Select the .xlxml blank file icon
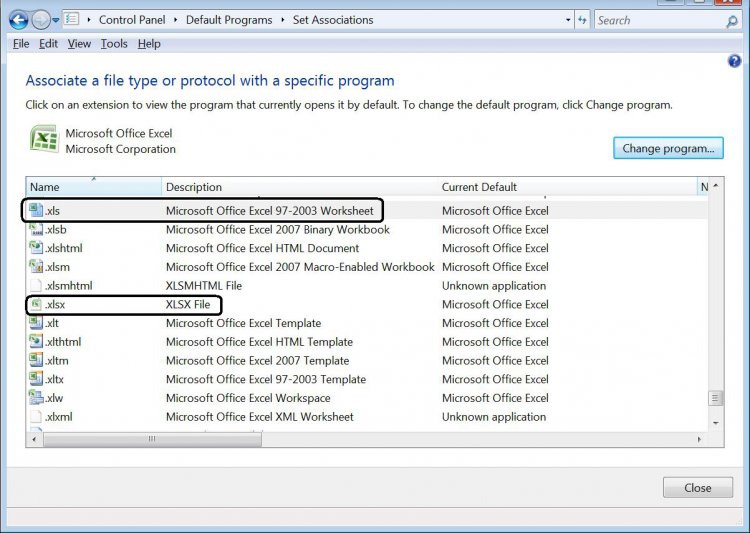The width and height of the screenshot is (750, 533). tap(36, 416)
